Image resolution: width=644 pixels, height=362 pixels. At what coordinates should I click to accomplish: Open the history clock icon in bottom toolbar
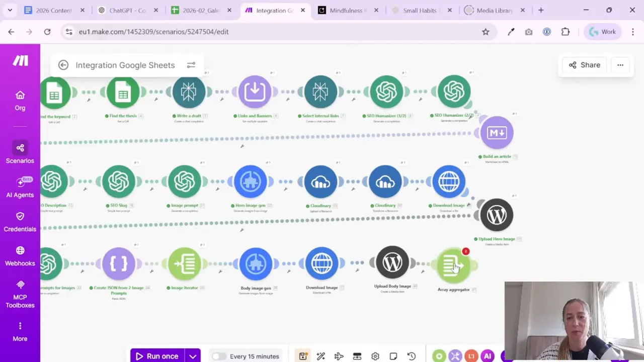click(412, 356)
